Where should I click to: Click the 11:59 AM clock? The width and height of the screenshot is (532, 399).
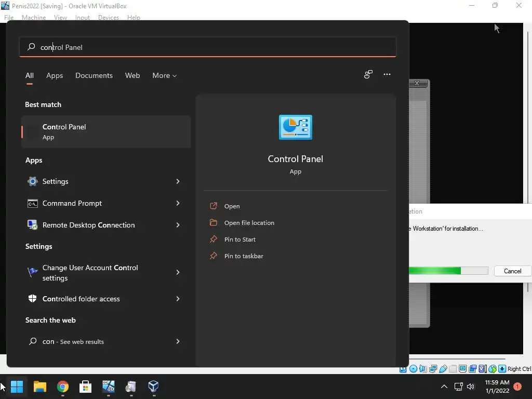point(497,382)
